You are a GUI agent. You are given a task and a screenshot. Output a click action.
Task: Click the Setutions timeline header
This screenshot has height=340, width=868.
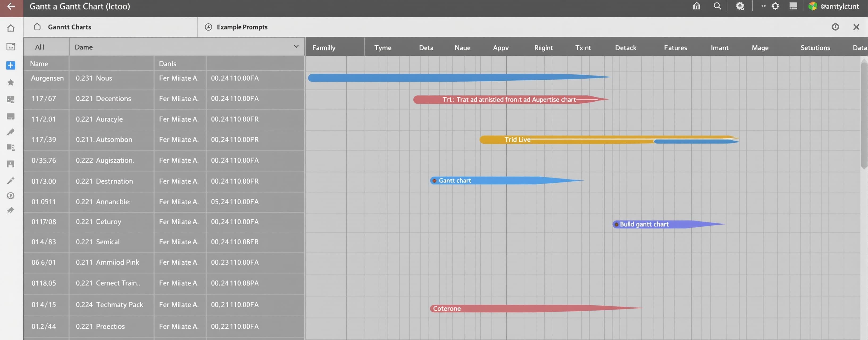click(x=815, y=48)
